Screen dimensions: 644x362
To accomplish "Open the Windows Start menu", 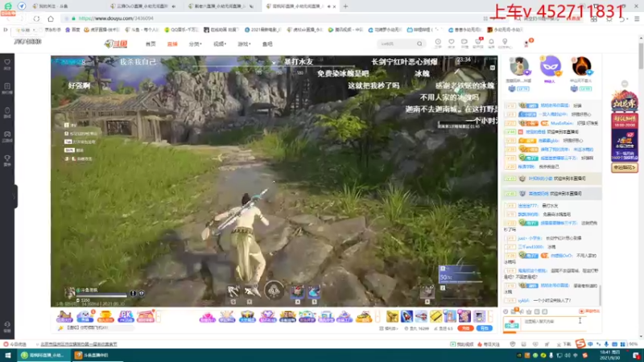I will point(7,356).
